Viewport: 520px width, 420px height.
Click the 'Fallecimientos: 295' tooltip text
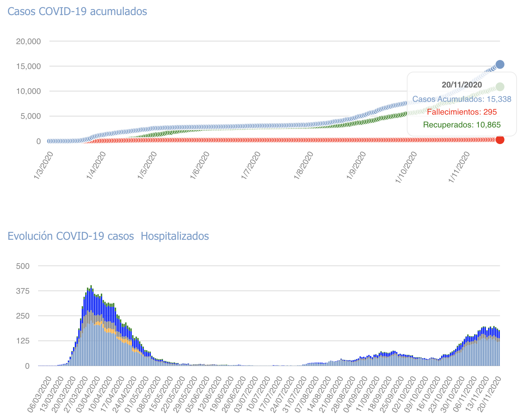[x=462, y=112]
